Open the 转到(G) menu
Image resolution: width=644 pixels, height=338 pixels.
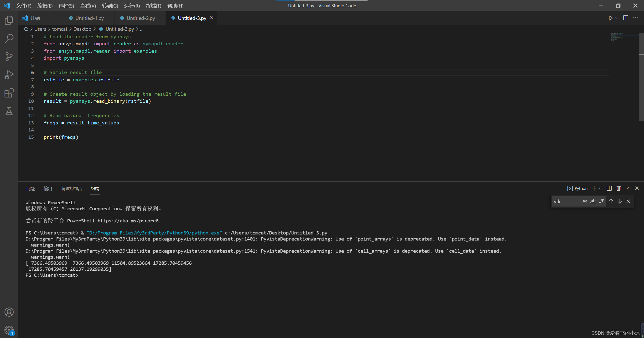110,6
